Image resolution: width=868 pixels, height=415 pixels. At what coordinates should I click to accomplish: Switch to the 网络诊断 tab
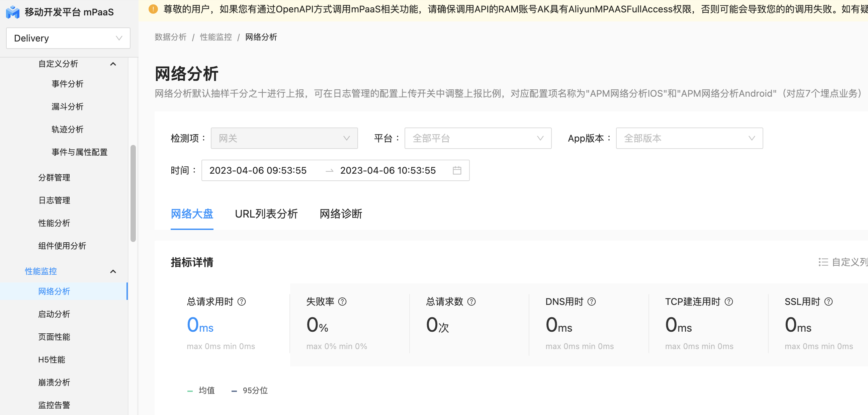pyautogui.click(x=341, y=214)
